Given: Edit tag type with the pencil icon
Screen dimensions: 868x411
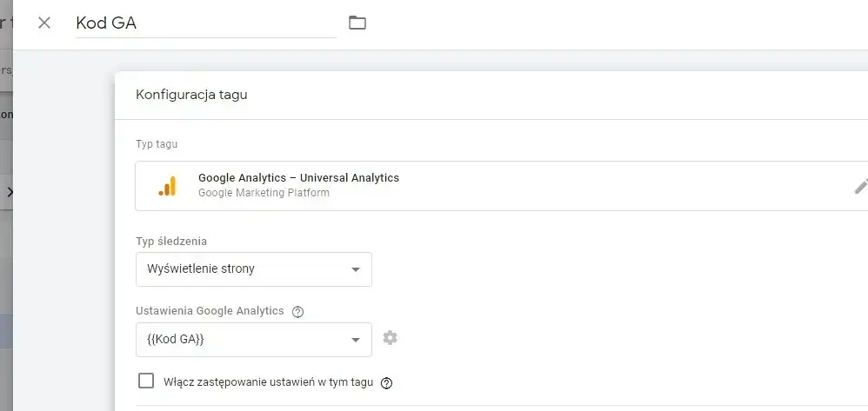Looking at the screenshot, I should tap(860, 186).
